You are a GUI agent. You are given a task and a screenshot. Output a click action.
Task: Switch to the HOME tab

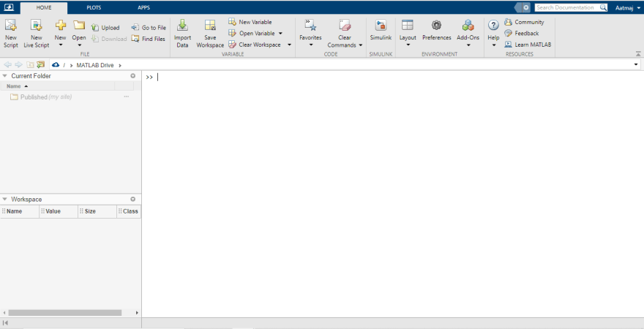point(44,8)
